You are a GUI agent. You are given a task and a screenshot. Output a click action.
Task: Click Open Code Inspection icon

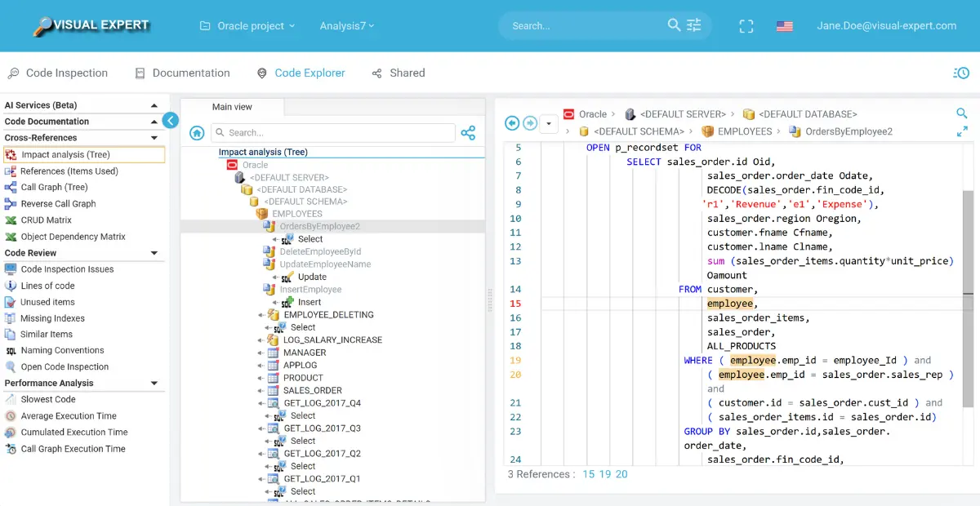pyautogui.click(x=11, y=366)
